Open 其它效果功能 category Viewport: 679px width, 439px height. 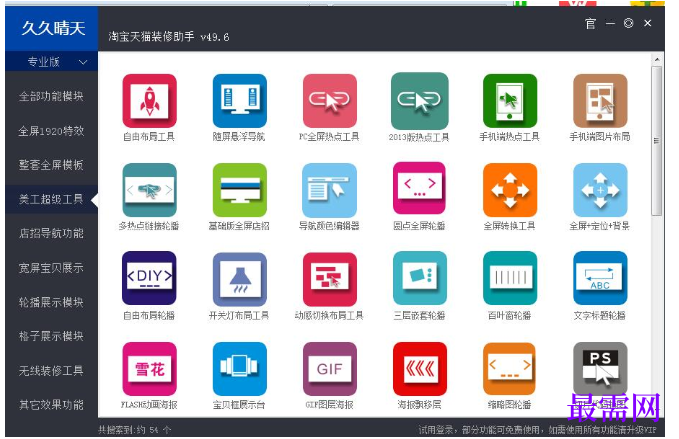tap(51, 405)
